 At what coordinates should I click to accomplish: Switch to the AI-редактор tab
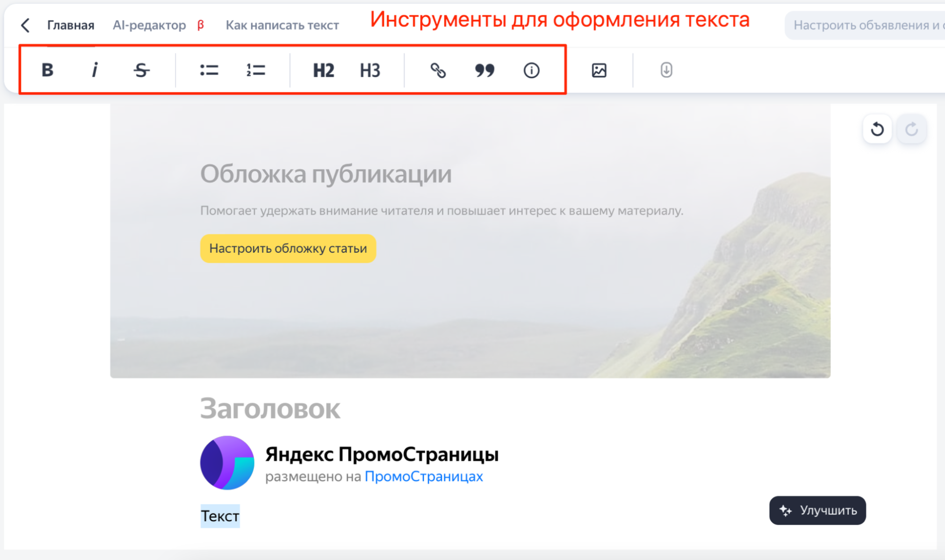pos(149,25)
